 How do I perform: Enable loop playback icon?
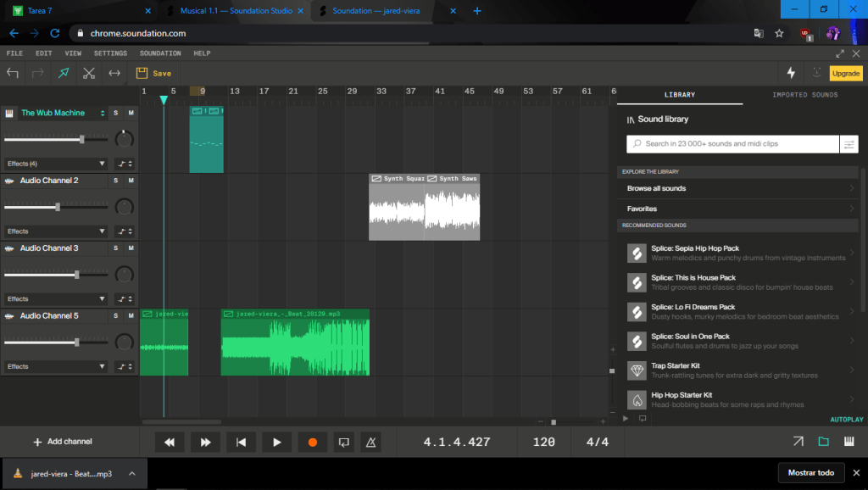(343, 442)
